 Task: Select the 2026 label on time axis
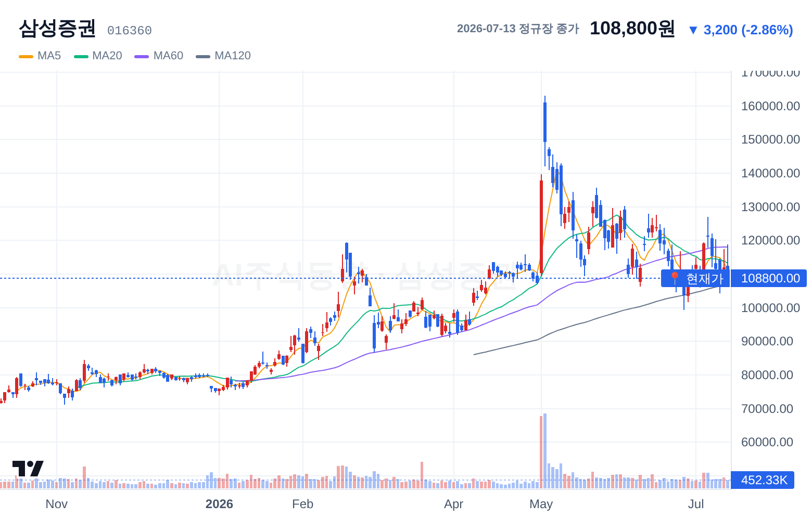coord(219,504)
